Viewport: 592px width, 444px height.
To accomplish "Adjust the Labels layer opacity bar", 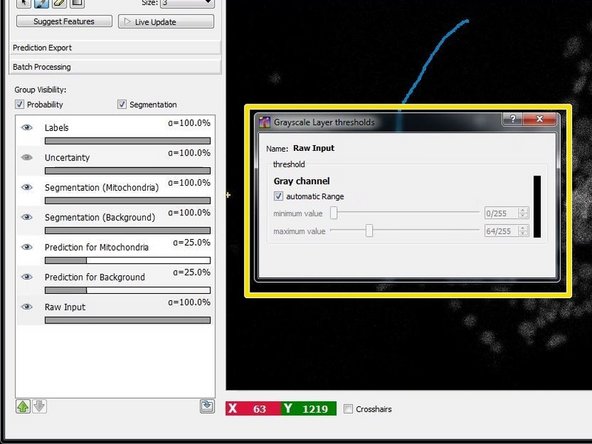I will tap(128, 141).
